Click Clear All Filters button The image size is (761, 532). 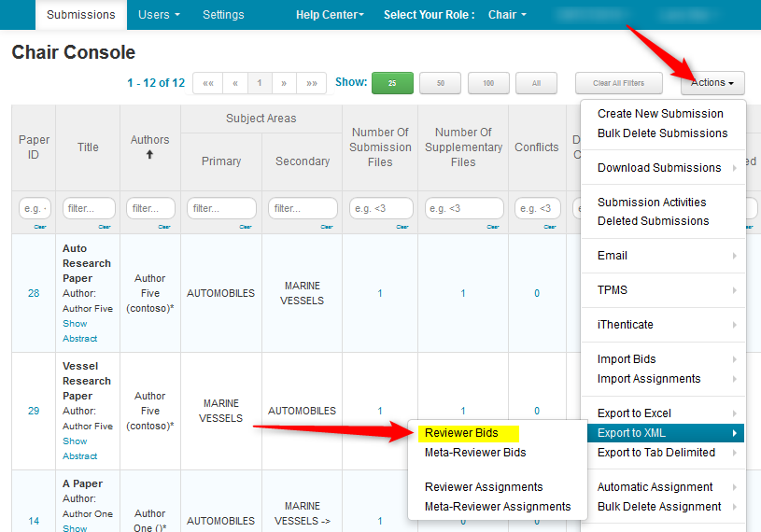[x=618, y=83]
